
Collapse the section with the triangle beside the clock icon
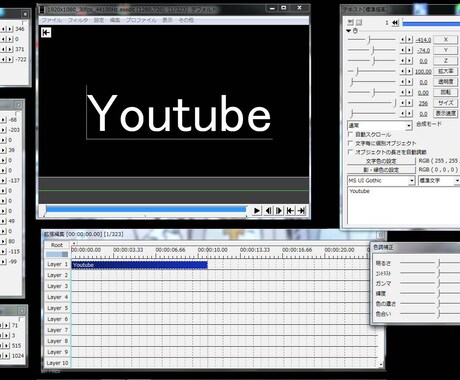(349, 31)
